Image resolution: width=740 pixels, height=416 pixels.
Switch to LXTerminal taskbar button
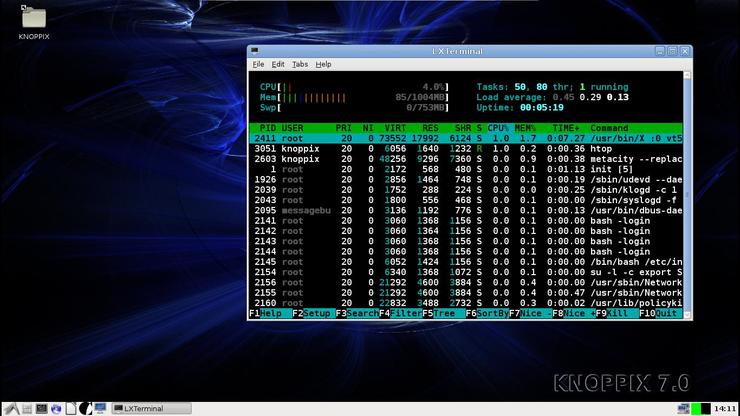pyautogui.click(x=151, y=408)
